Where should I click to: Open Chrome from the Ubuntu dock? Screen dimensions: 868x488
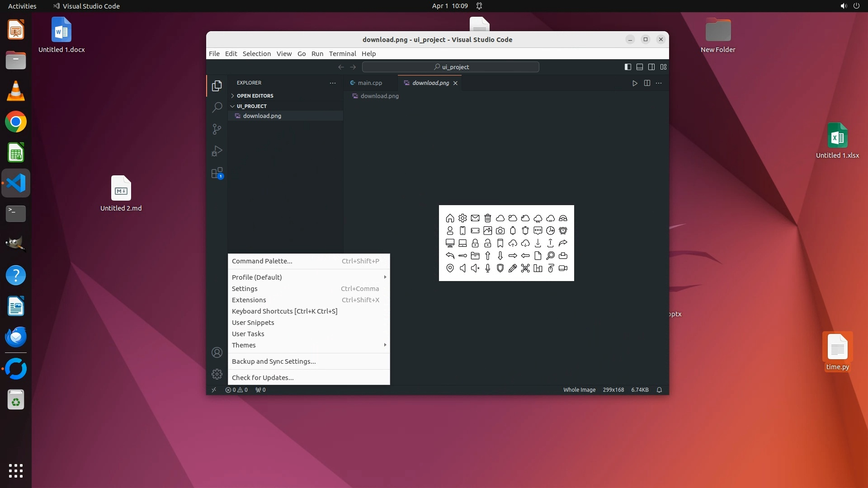(16, 122)
